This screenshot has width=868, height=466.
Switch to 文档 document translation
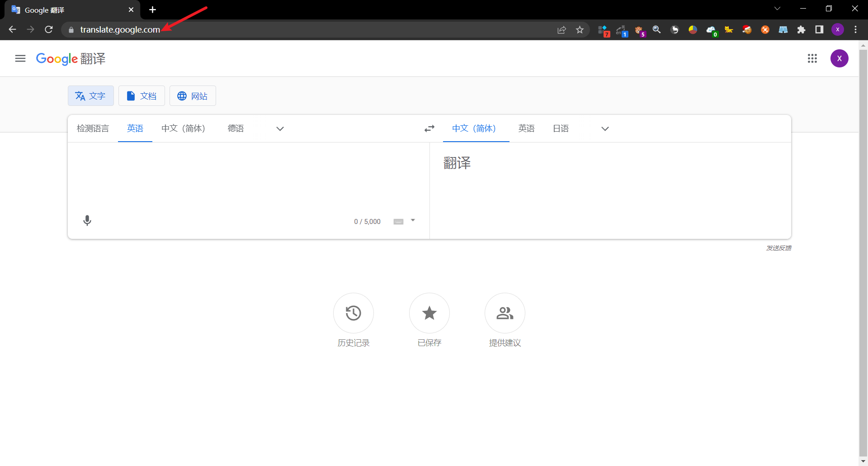pyautogui.click(x=142, y=96)
